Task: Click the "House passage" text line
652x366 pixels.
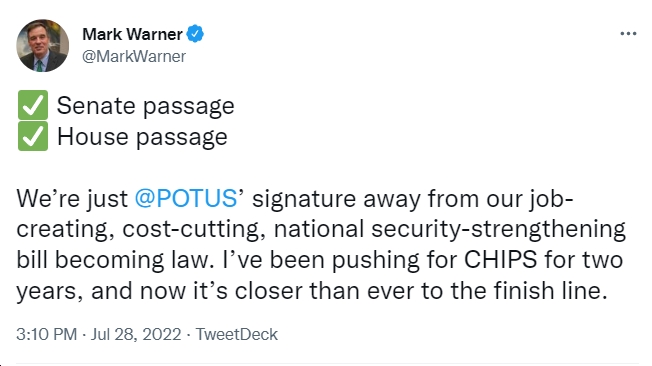Action: [142, 137]
